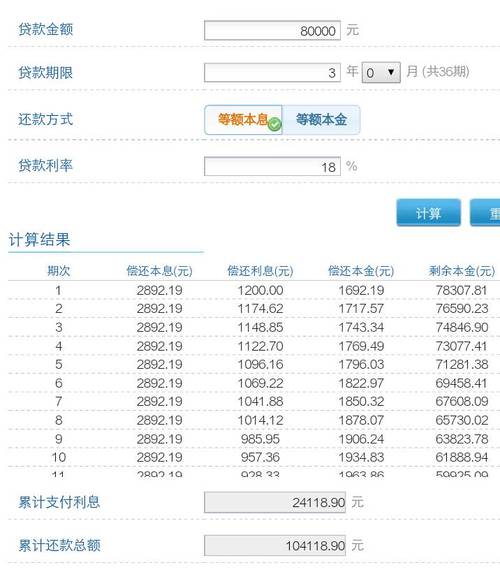Click the 偿还本息(元) column header
This screenshot has height=572, width=500.
(159, 271)
